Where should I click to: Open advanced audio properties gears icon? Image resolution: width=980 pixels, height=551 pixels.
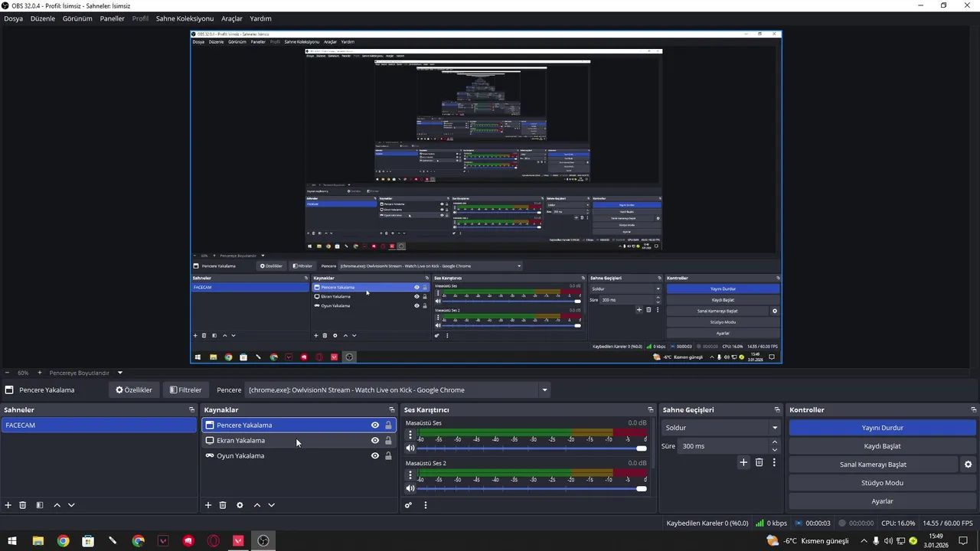(408, 505)
